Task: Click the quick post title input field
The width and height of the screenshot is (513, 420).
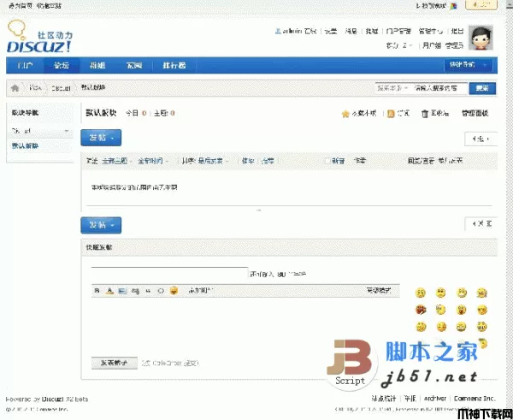Action: 169,273
